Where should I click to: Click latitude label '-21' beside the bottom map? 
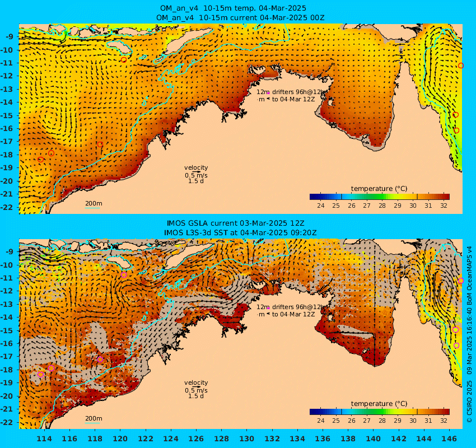tap(8, 409)
